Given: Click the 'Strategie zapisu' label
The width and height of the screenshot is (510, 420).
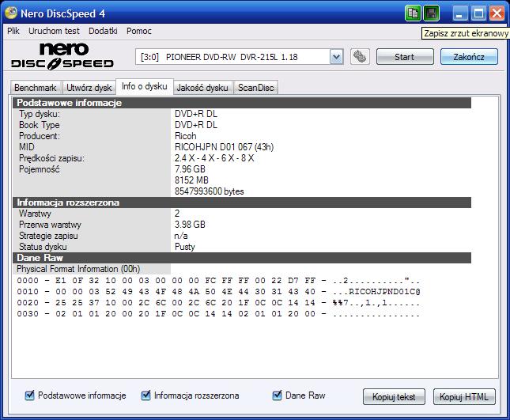Looking at the screenshot, I should point(48,236).
